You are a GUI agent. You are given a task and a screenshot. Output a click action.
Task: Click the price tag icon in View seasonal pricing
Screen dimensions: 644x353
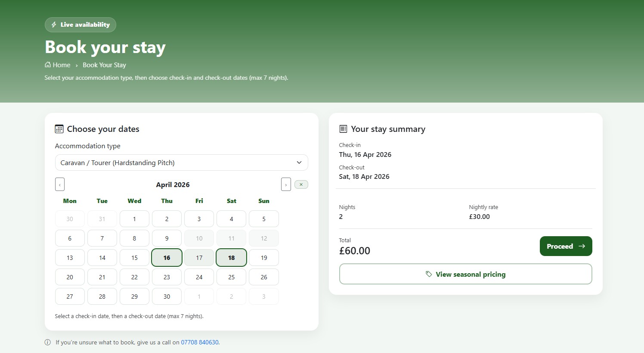428,274
